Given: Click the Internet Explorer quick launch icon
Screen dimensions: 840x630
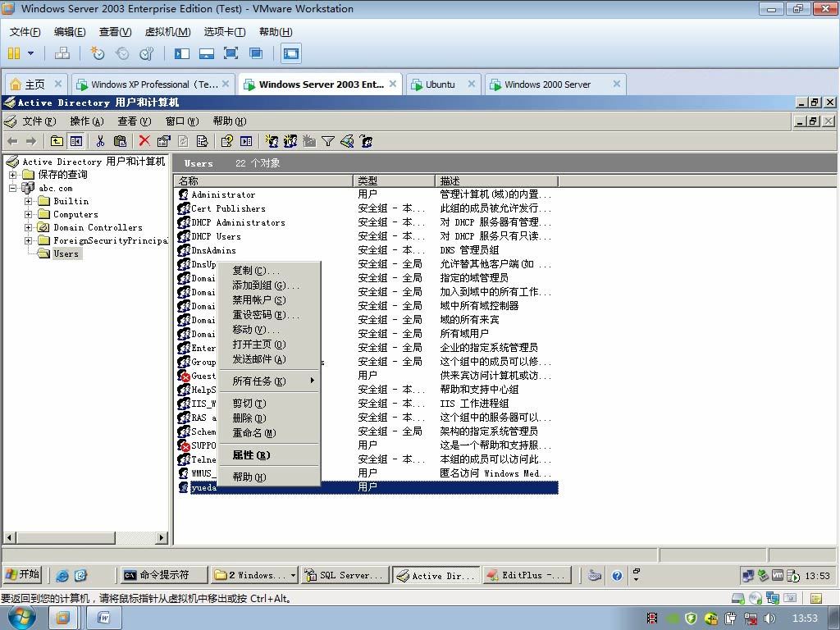Looking at the screenshot, I should tap(62, 575).
